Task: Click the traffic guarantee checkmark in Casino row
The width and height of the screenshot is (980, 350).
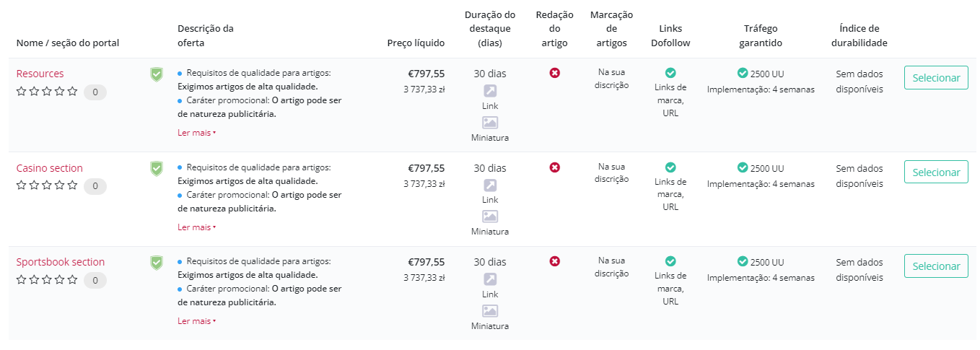Action: point(743,167)
